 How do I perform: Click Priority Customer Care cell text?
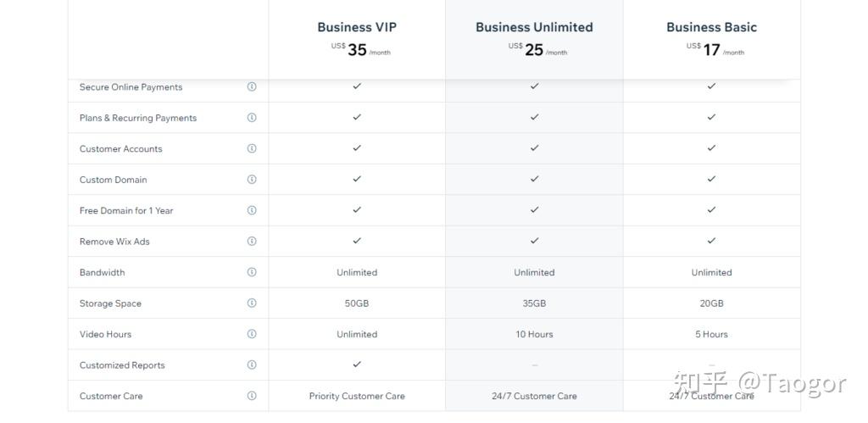click(357, 396)
